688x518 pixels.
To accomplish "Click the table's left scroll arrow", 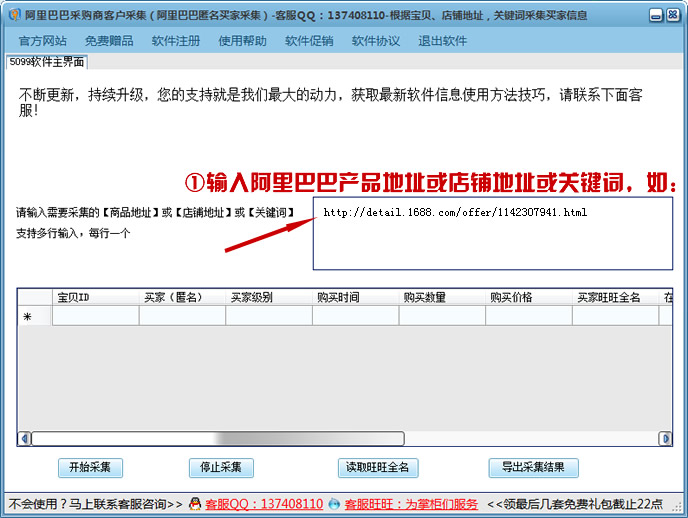I will (25, 438).
